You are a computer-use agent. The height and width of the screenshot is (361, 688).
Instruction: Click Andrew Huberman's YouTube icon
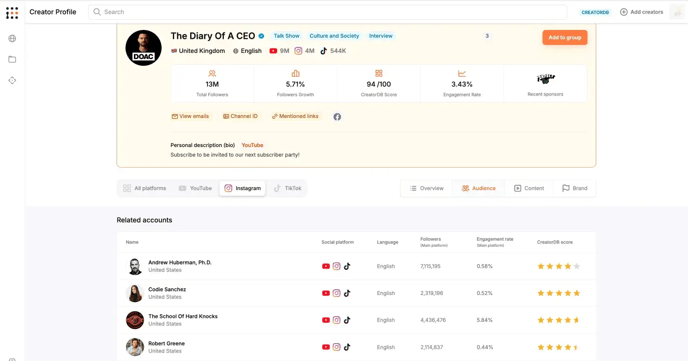[x=326, y=266]
